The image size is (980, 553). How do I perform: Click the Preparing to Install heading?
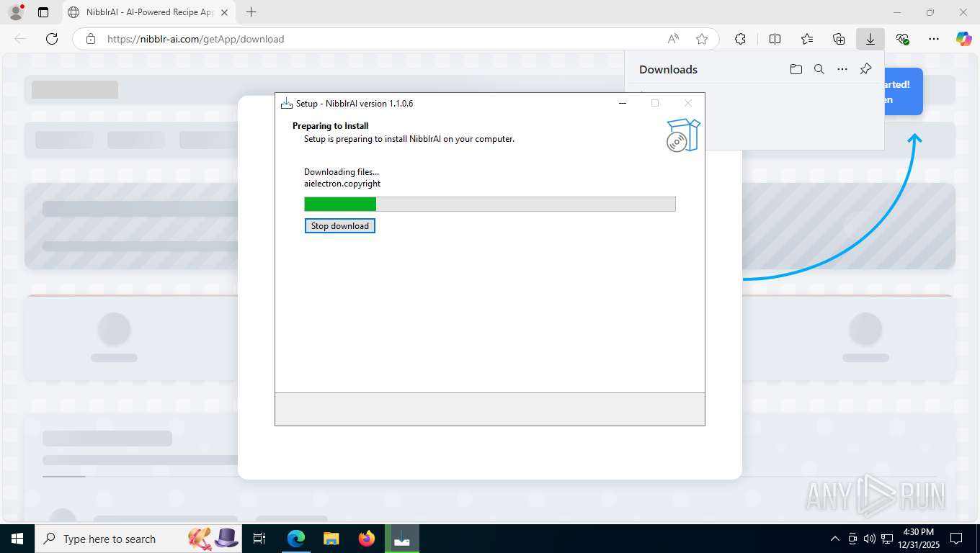coord(330,126)
